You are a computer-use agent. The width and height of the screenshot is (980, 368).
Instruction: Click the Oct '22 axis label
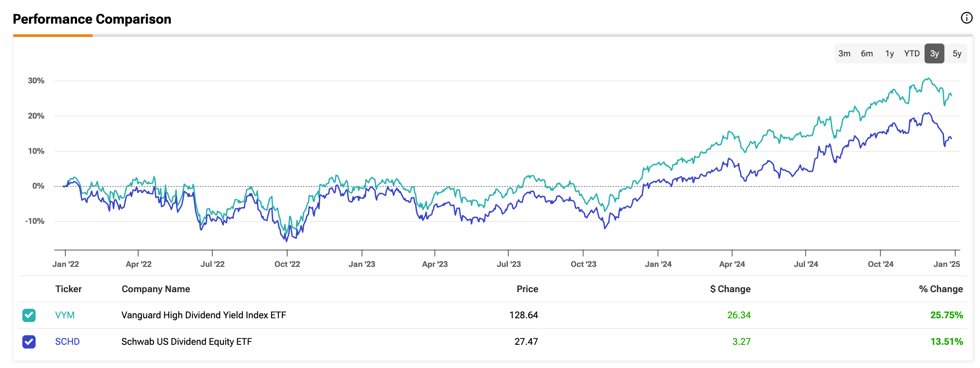point(287,264)
